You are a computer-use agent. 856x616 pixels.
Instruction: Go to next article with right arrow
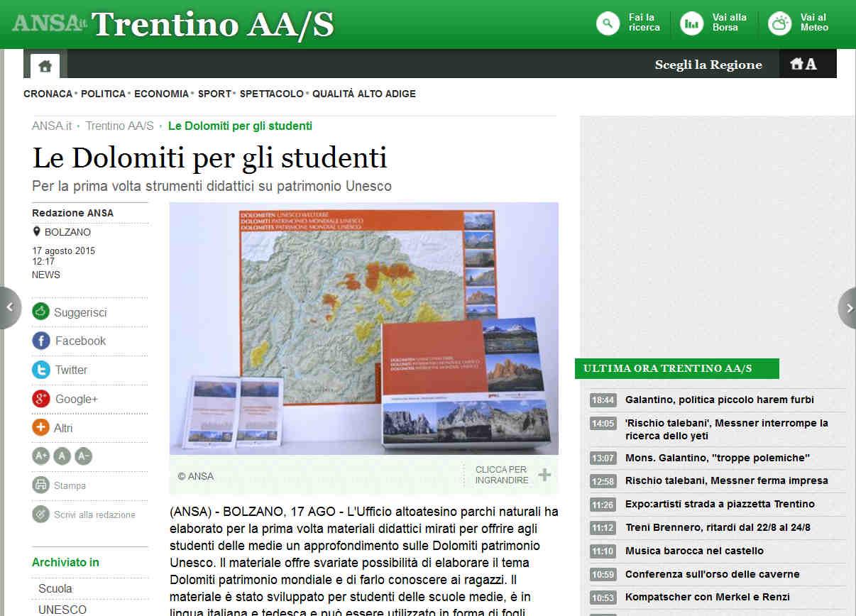point(847,307)
